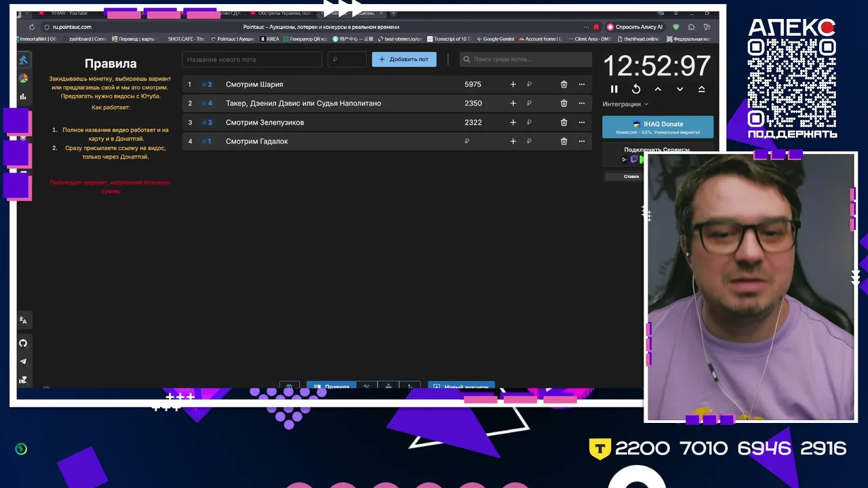Open the browser extensions puzzle icon
868x488 pixels.
pyautogui.click(x=691, y=27)
